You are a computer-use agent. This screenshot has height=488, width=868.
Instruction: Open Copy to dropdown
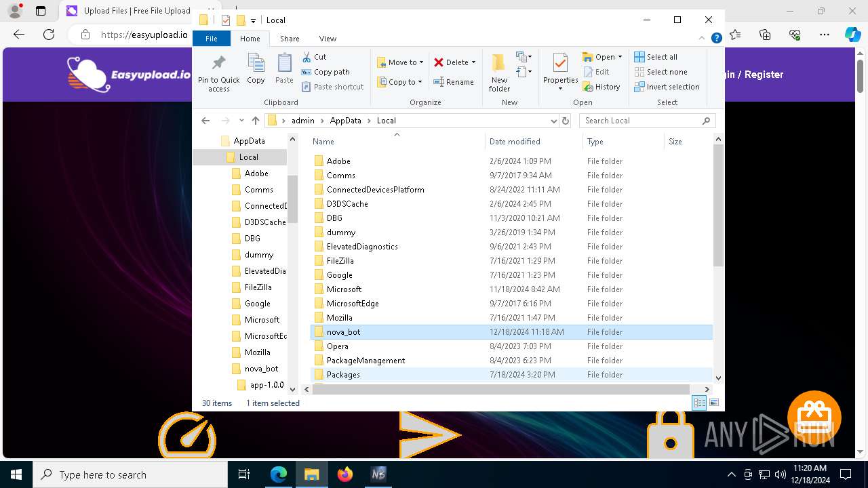(x=400, y=82)
